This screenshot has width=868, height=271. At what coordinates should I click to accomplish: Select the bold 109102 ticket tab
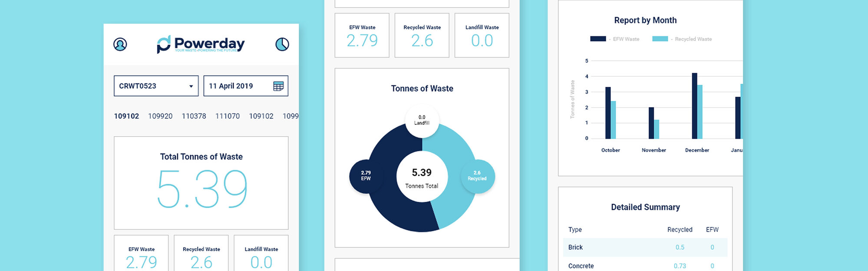coord(126,116)
